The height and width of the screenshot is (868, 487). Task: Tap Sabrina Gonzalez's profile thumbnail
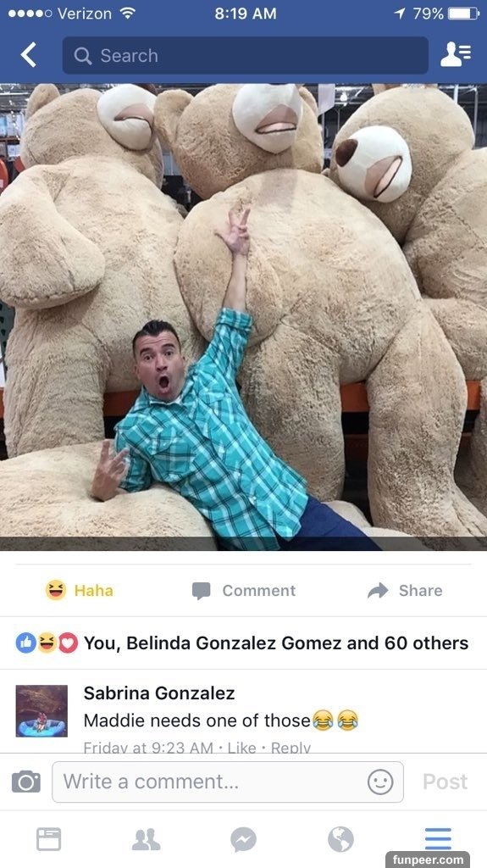click(42, 711)
